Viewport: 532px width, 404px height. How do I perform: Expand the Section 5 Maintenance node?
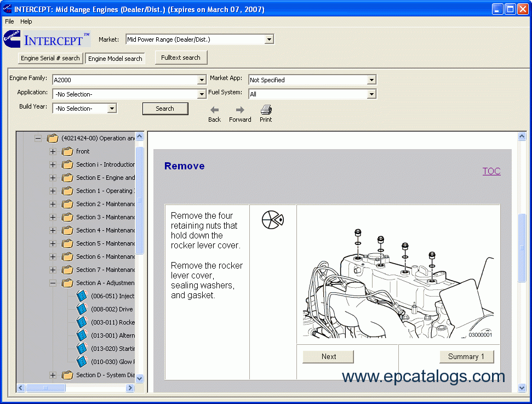(53, 244)
